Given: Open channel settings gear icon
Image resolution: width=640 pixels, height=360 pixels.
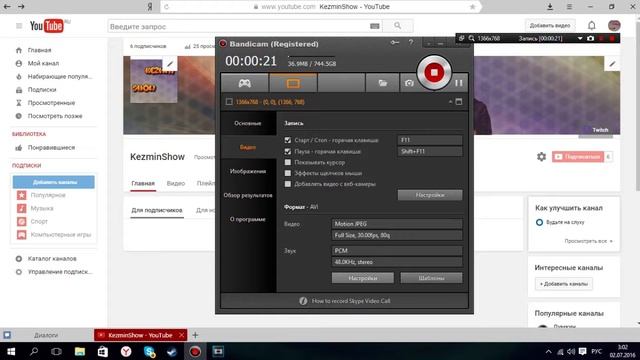Looking at the screenshot, I should 541,157.
